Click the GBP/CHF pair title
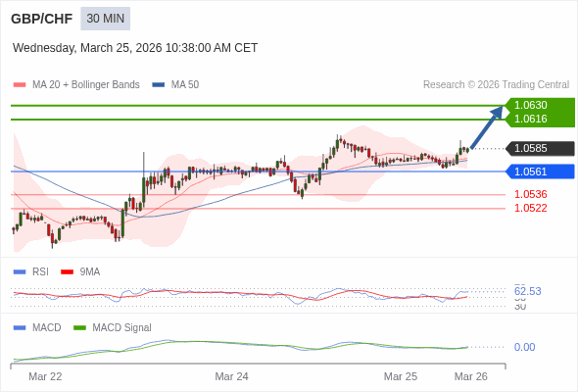 pos(42,19)
